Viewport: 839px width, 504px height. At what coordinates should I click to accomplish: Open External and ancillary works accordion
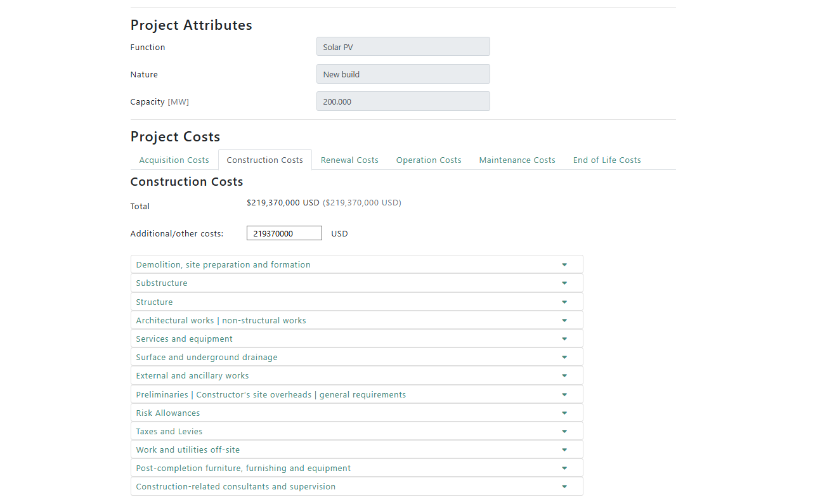192,375
